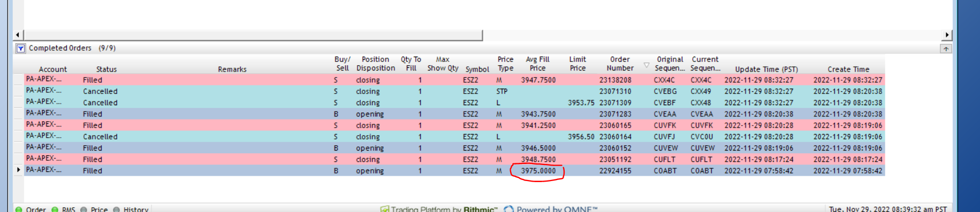The height and width of the screenshot is (212, 980).
Task: Sort by the Avg Fill Price column header
Action: tap(537, 64)
